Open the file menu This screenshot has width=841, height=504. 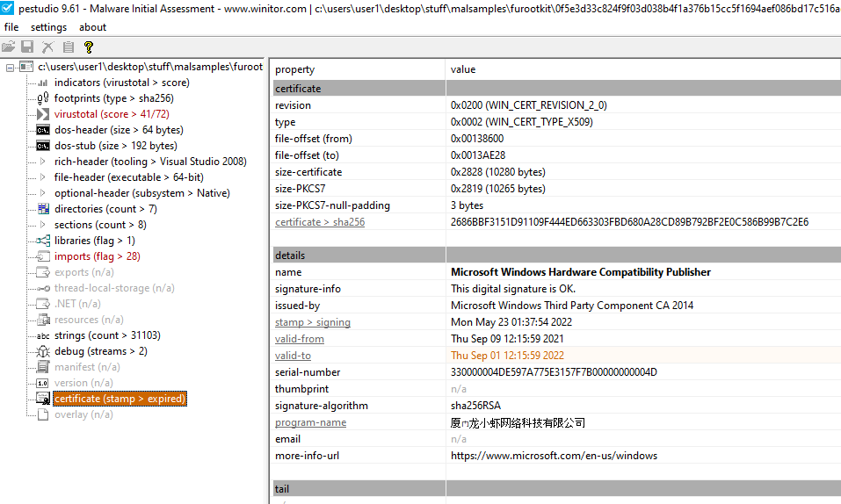pyautogui.click(x=11, y=27)
